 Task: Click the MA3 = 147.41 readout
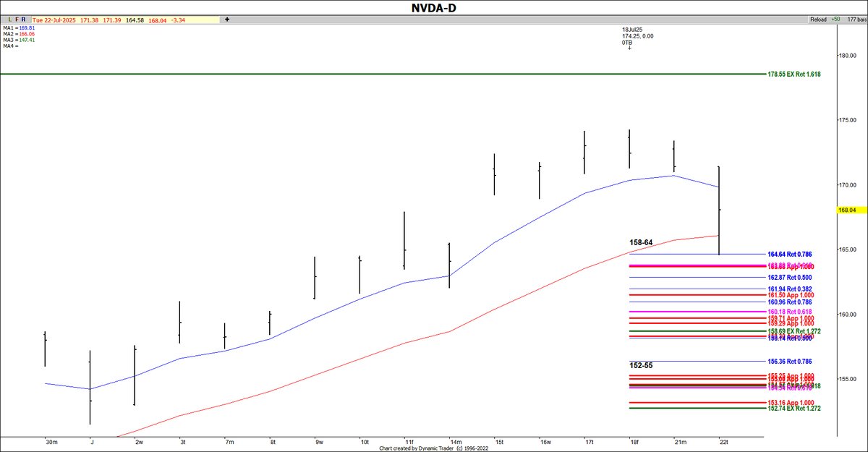(18, 40)
